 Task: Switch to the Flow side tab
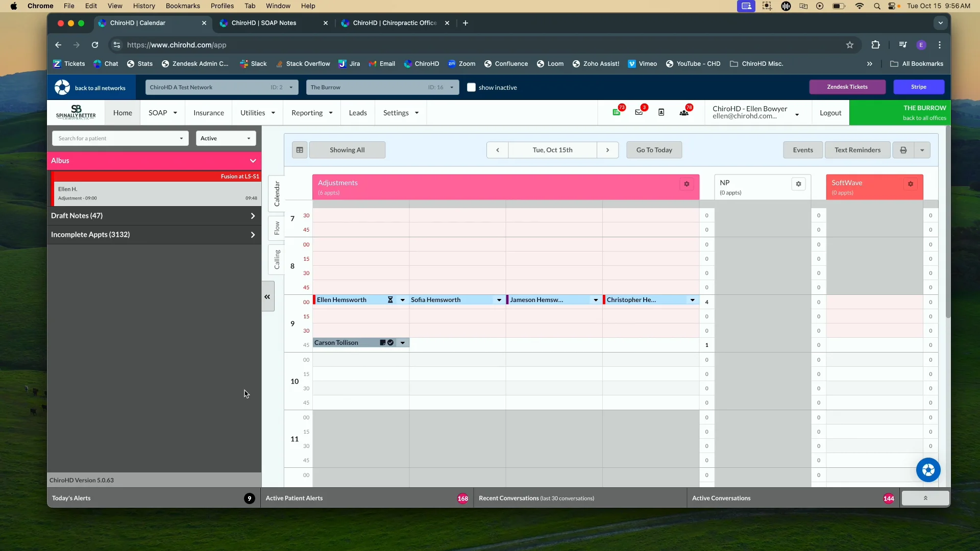point(277,228)
